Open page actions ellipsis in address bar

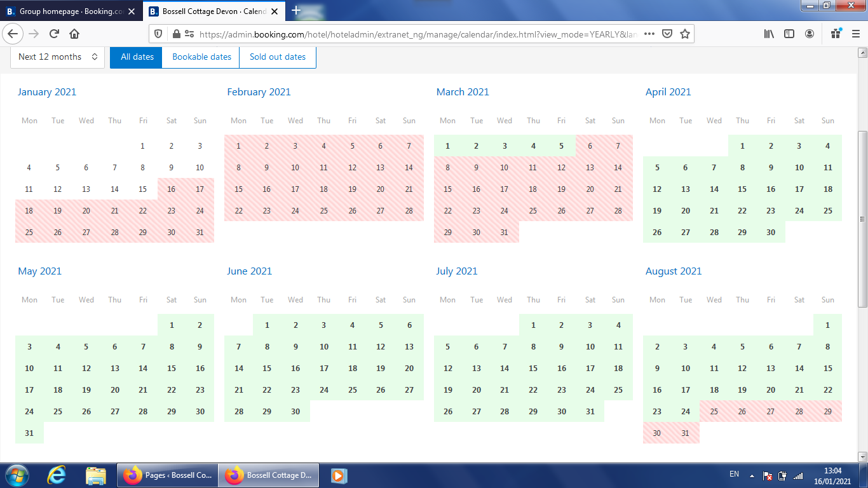649,34
